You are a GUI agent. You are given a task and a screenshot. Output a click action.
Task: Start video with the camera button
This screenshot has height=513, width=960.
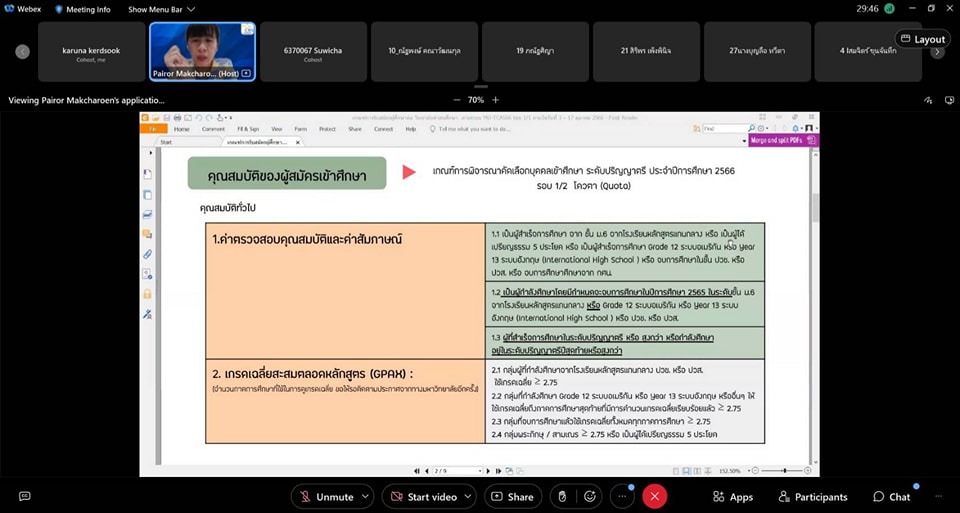point(418,496)
